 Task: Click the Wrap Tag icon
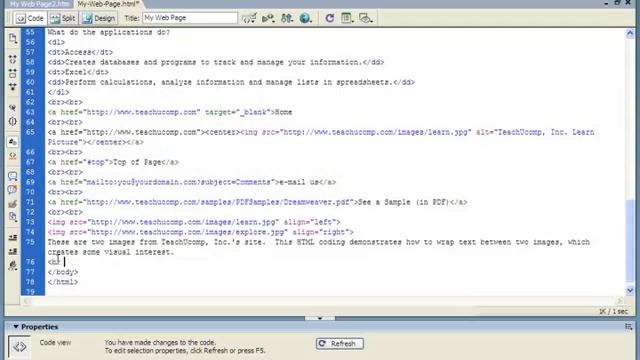click(x=13, y=203)
